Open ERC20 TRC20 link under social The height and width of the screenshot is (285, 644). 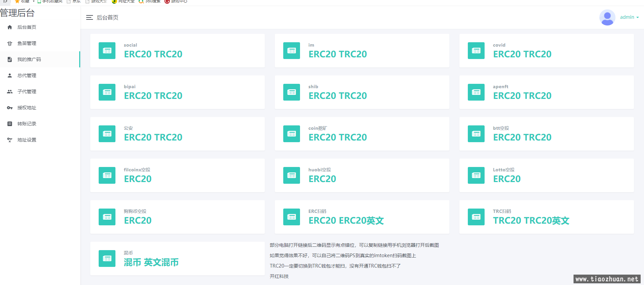point(153,54)
